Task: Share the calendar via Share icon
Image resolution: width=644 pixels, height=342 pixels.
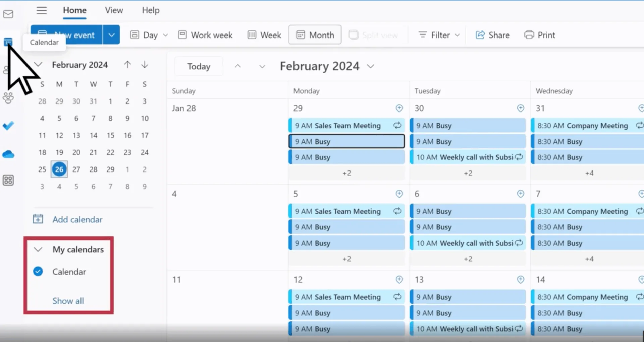Action: [492, 35]
